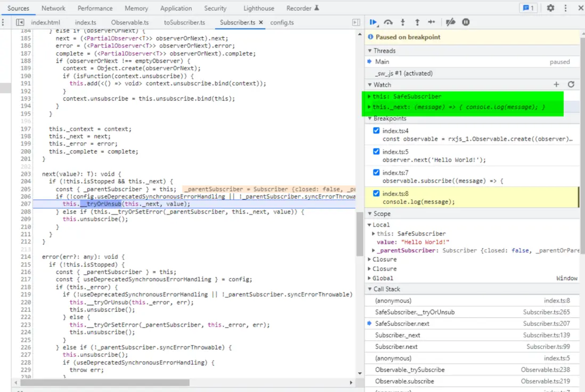
Task: Jump to Subscriber._next call stack frame
Action: [x=397, y=335]
